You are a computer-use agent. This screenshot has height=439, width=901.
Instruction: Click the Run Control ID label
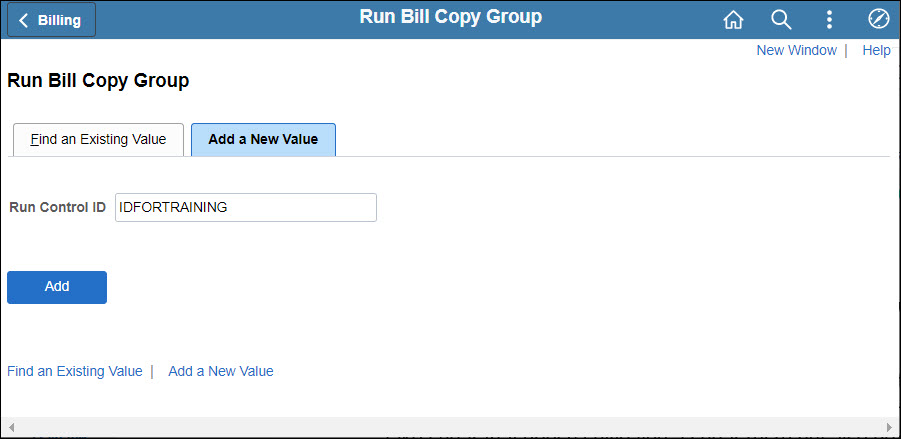tap(57, 207)
